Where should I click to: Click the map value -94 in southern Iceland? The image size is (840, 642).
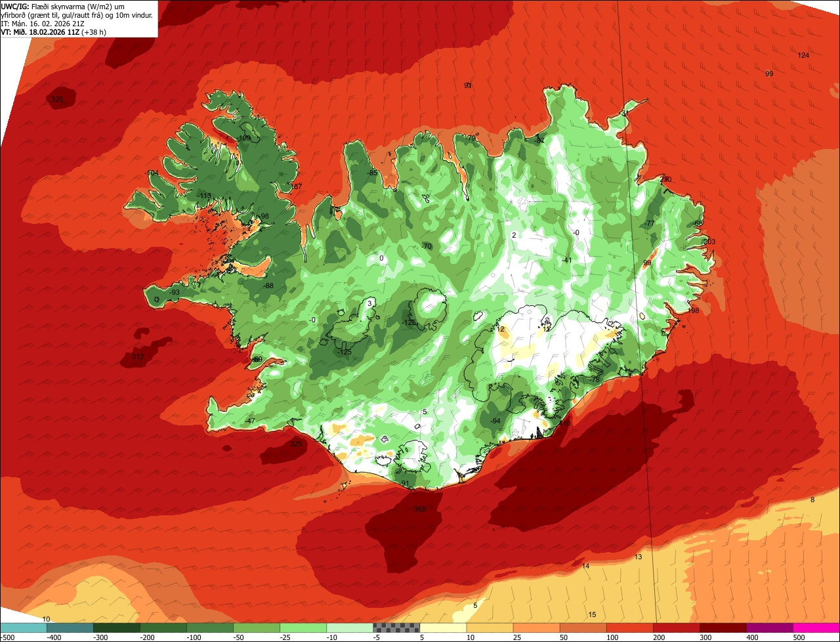coord(495,421)
